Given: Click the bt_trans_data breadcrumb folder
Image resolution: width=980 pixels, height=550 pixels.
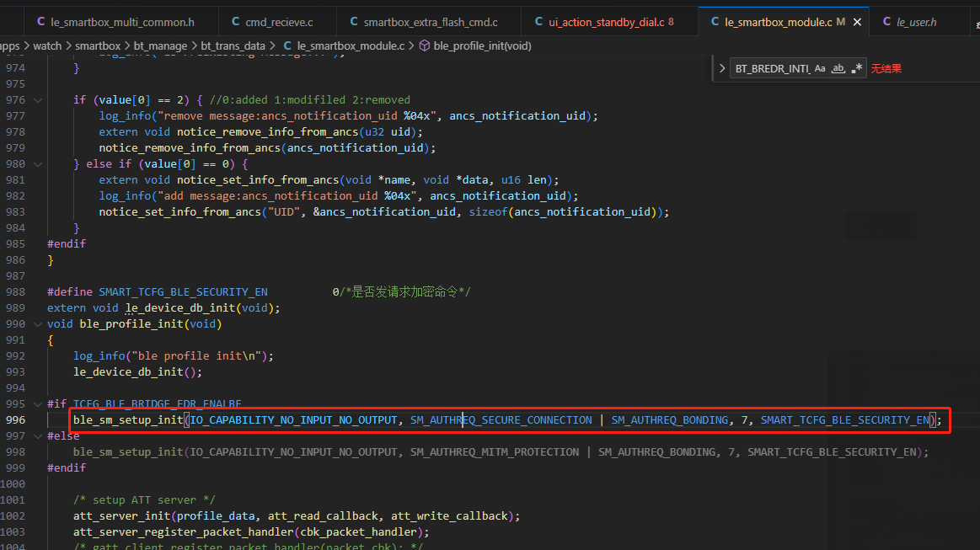Looking at the screenshot, I should click(x=233, y=45).
